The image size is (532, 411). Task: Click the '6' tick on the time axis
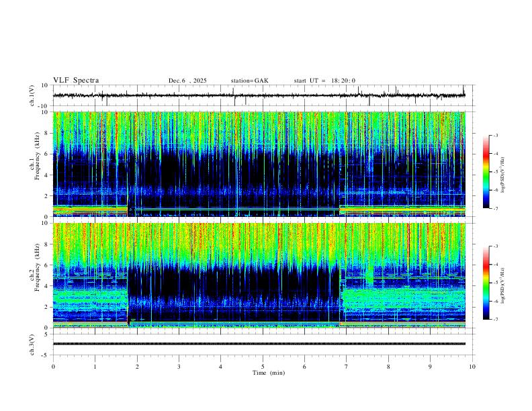[304, 367]
